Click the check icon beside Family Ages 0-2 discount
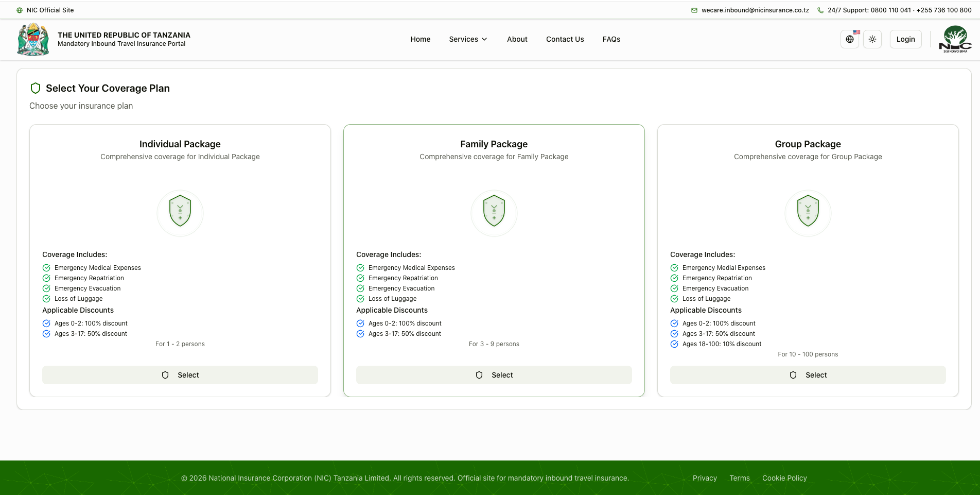Viewport: 980px width, 495px height. tap(360, 323)
